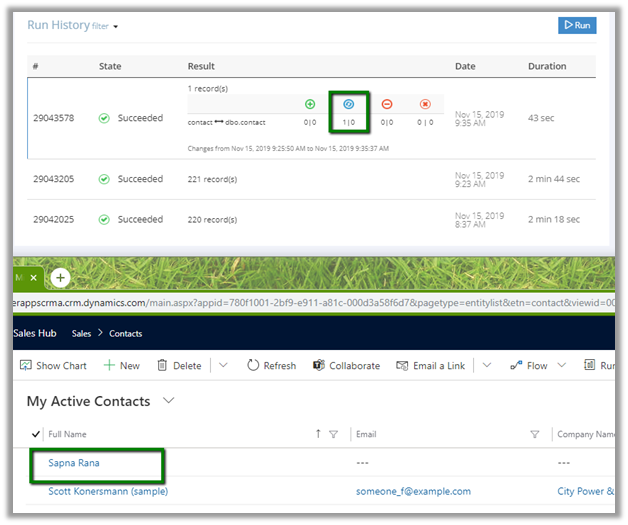Toggle the select-all checkmark beside Full Name

37,434
